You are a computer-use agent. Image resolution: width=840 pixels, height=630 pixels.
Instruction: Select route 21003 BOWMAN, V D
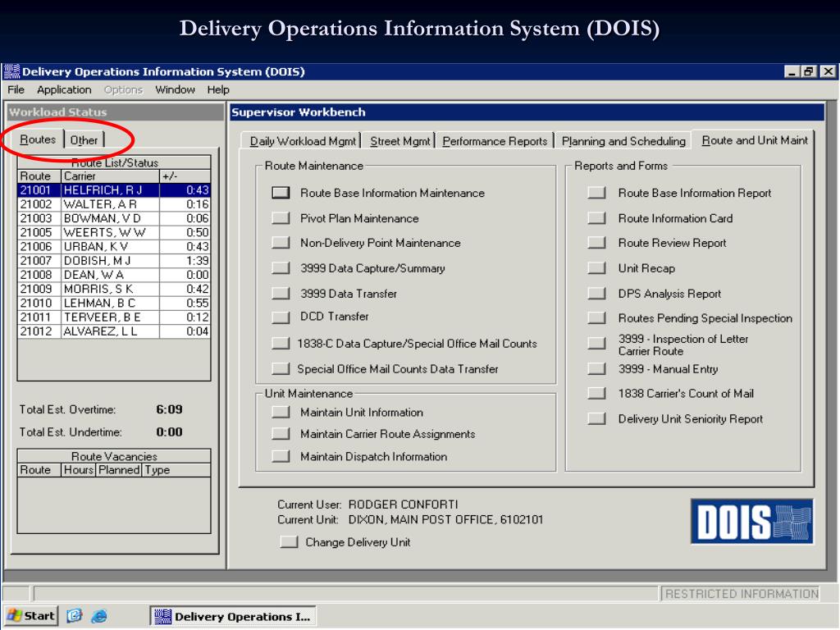(x=114, y=218)
